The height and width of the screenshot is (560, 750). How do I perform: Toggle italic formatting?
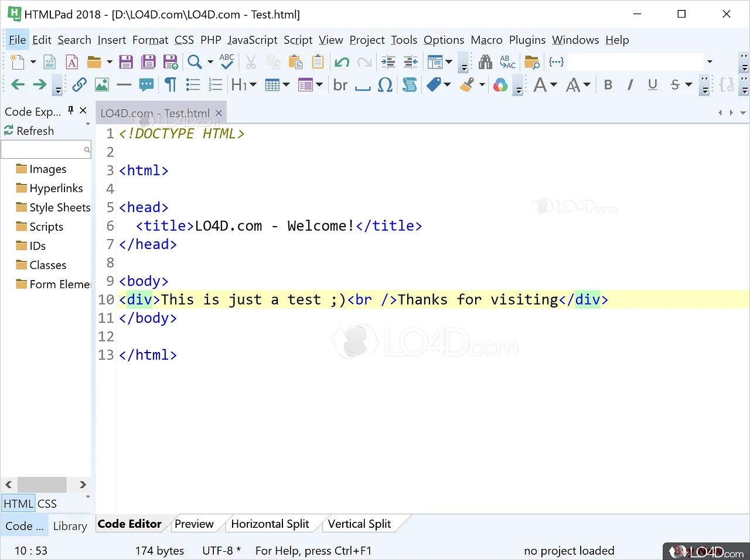630,85
